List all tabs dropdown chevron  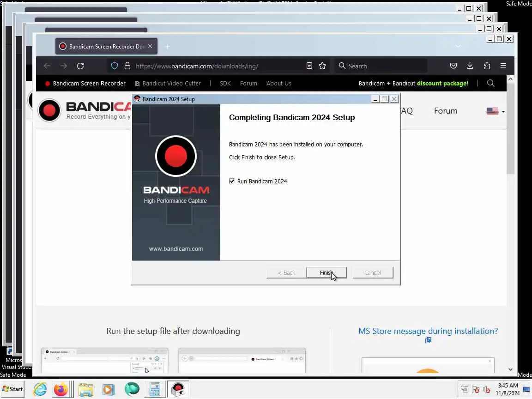point(458,46)
